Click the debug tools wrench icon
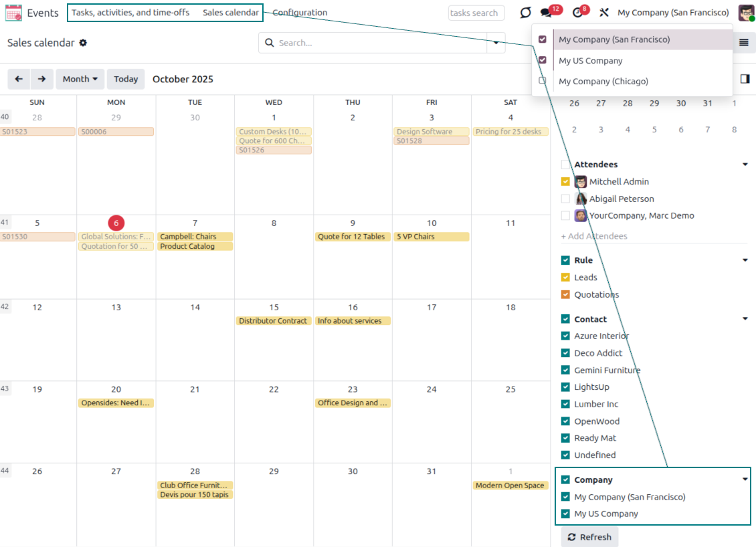Screen dimensions: 756x547 [604, 13]
